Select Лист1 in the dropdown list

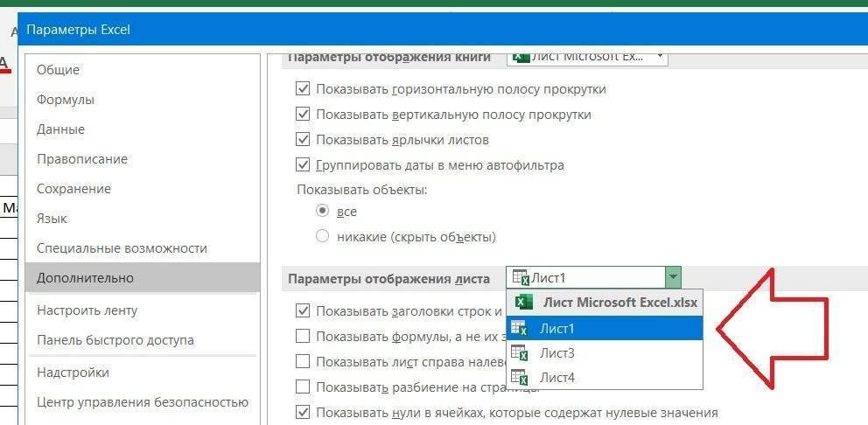tap(605, 329)
